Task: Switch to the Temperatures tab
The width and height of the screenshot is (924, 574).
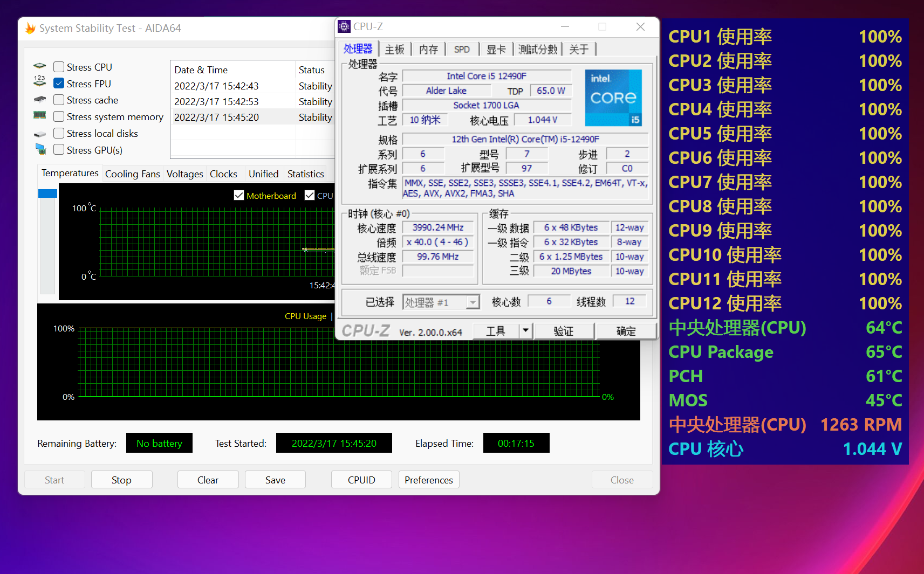Action: click(x=70, y=173)
